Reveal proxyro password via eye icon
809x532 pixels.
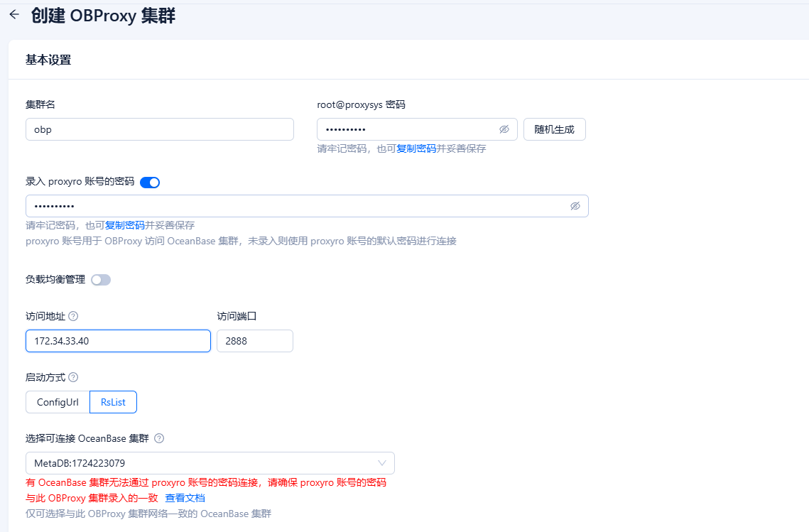click(575, 206)
